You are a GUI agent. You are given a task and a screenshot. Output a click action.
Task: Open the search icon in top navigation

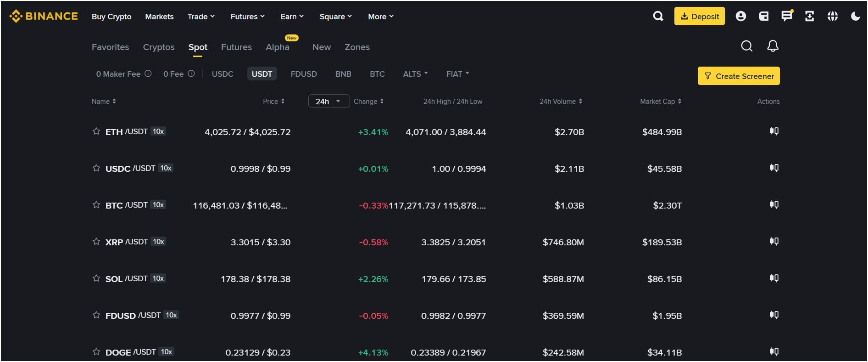point(658,16)
